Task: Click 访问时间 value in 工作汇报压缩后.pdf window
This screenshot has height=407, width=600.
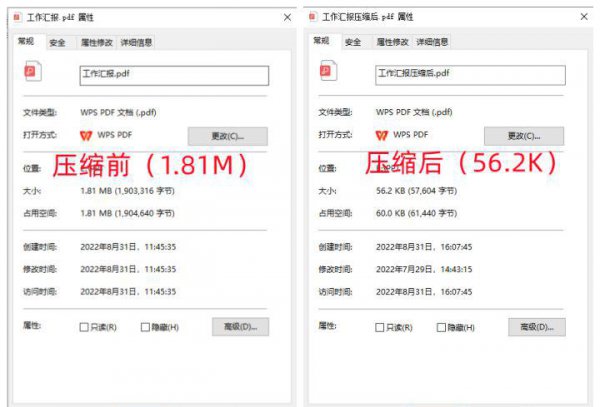Action: pyautogui.click(x=424, y=292)
